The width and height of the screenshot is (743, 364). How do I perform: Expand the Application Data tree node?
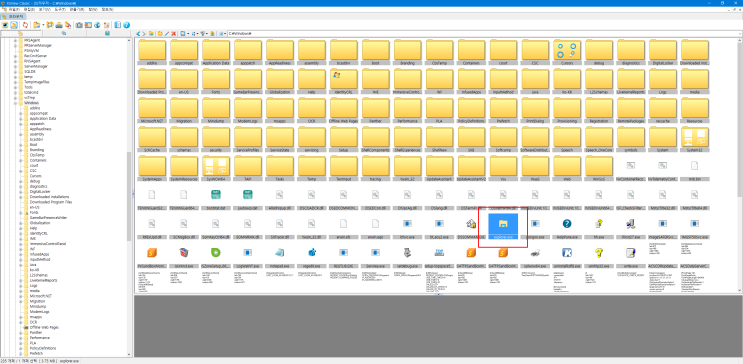pyautogui.click(x=20, y=118)
